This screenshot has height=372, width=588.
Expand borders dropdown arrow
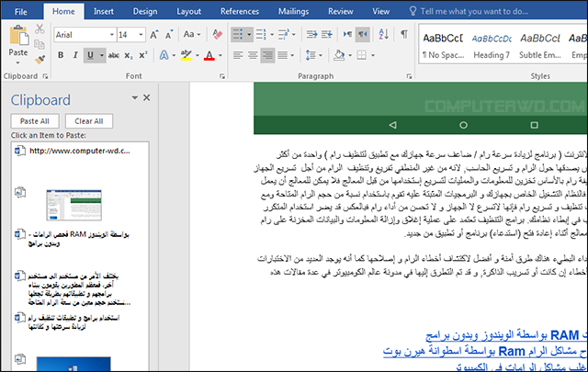(373, 55)
